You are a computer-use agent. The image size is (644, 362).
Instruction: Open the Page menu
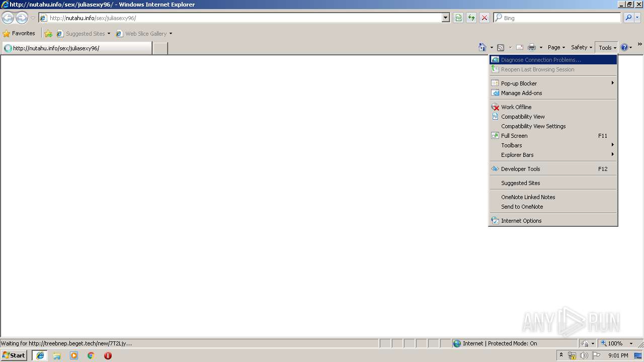556,47
